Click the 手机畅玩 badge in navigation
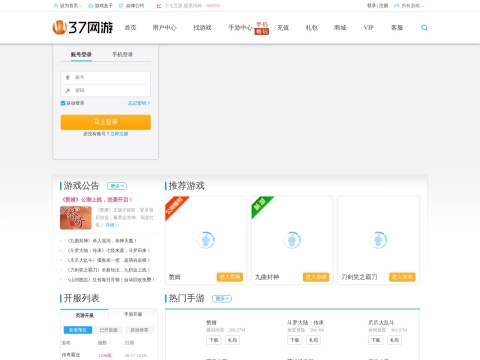This screenshot has height=360, width=480. point(262,28)
